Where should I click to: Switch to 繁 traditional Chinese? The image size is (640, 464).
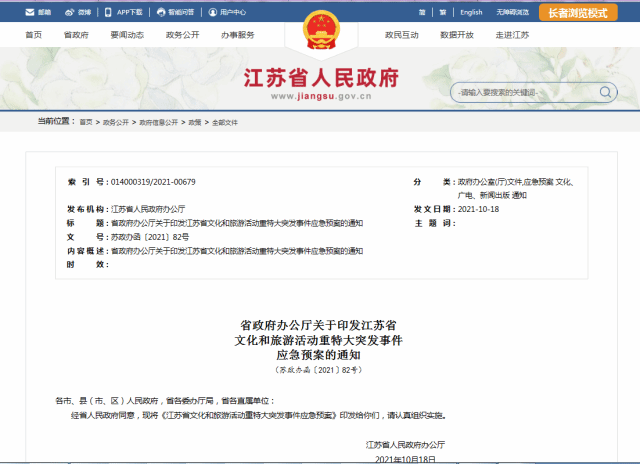442,13
